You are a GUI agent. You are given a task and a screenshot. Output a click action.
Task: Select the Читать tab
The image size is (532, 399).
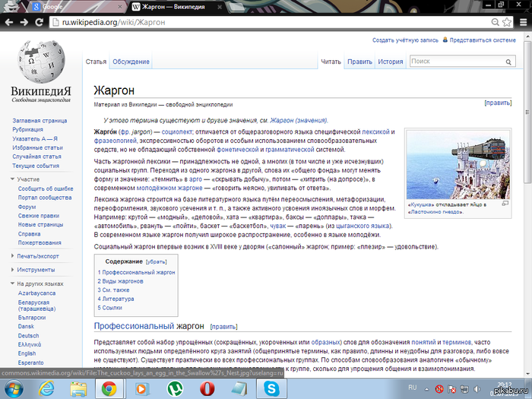pyautogui.click(x=331, y=62)
